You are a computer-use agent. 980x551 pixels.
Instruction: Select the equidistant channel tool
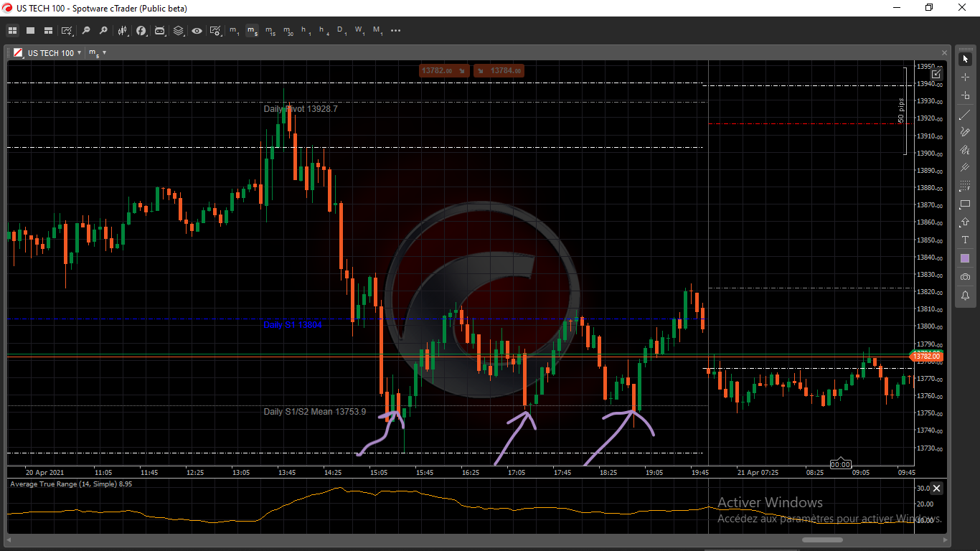tap(966, 150)
